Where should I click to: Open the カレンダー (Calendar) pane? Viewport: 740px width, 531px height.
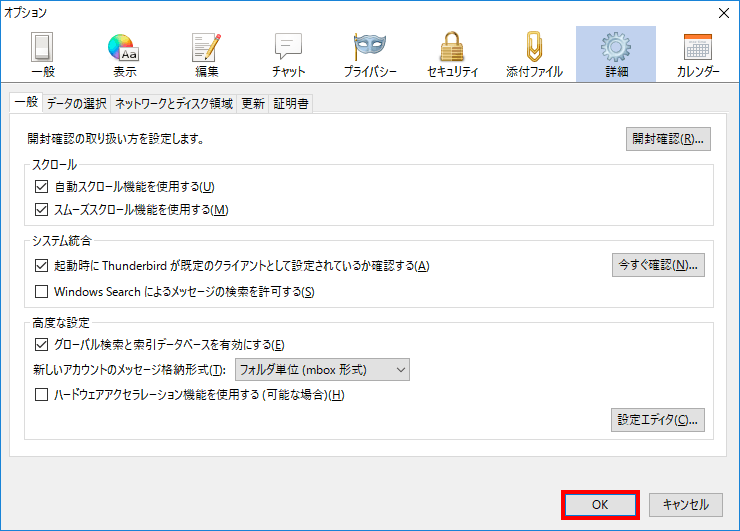[698, 54]
